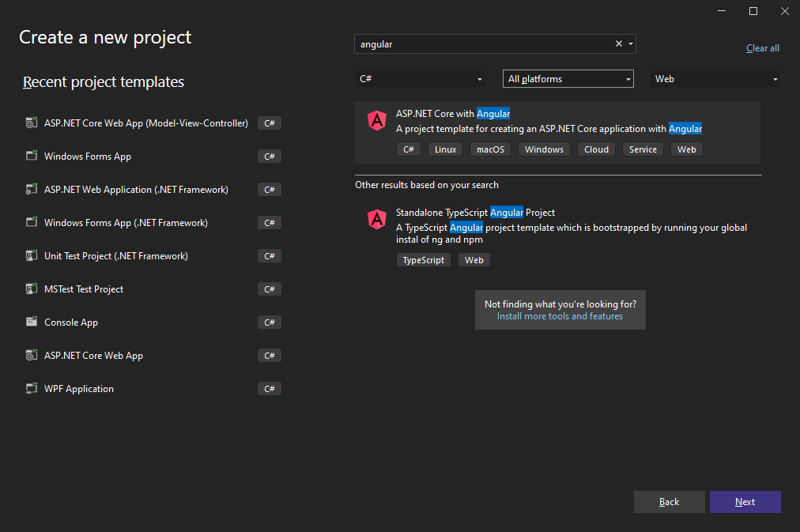Screen dimensions: 800x532
Task: Select MSTest Test Project recent template
Action: coord(153,289)
